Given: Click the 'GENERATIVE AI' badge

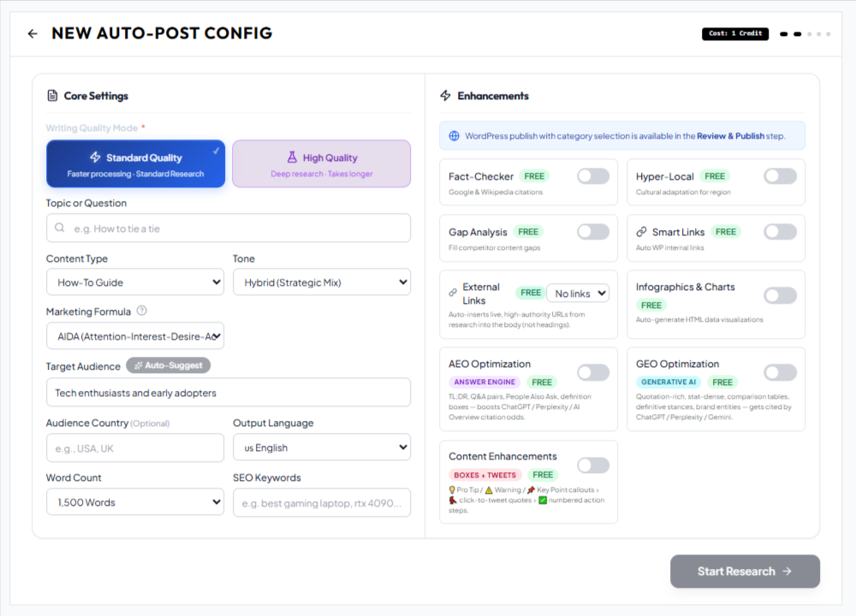Looking at the screenshot, I should [669, 382].
